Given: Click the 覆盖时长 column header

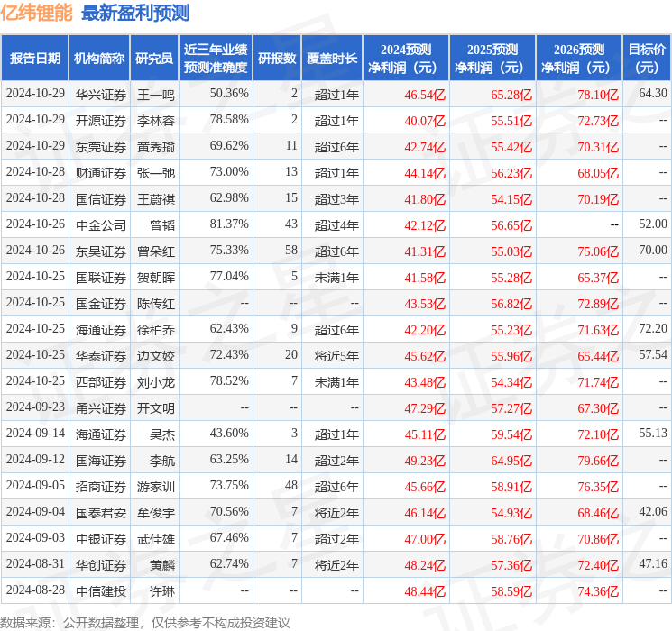Looking at the screenshot, I should click(332, 59).
